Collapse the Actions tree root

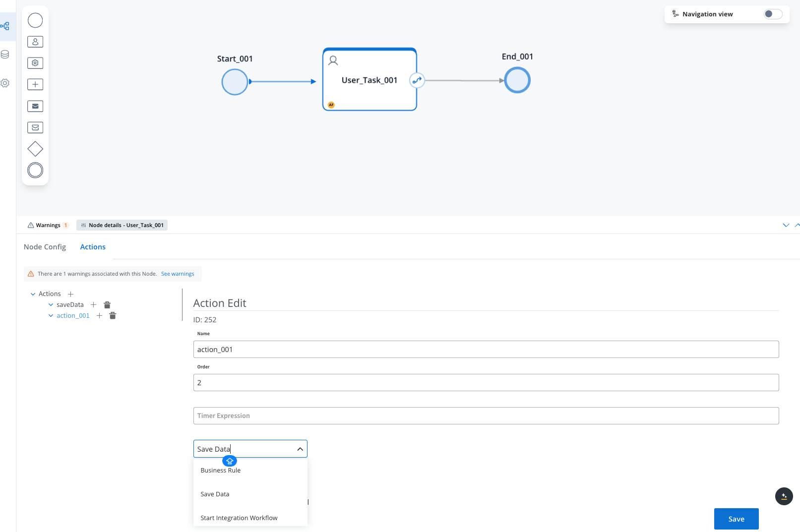click(33, 294)
